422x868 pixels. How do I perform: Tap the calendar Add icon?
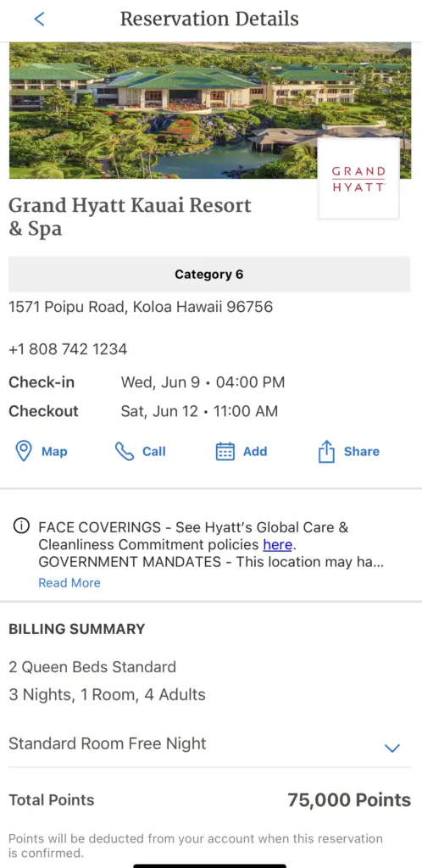[225, 451]
